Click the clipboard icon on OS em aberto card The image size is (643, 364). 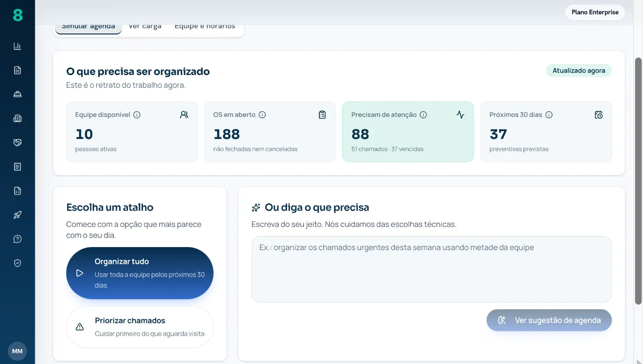[322, 115]
